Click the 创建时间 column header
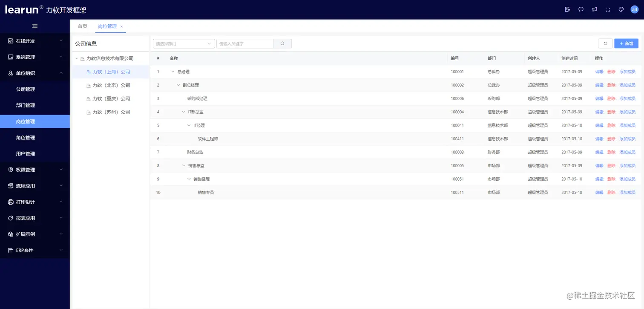Image resolution: width=644 pixels, height=309 pixels. tap(569, 58)
